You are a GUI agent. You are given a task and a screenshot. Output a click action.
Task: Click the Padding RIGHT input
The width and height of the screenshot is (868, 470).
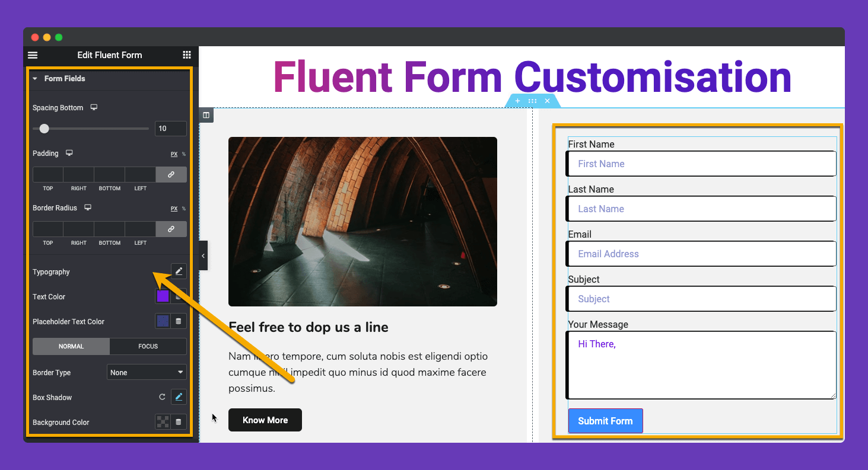(x=79, y=174)
